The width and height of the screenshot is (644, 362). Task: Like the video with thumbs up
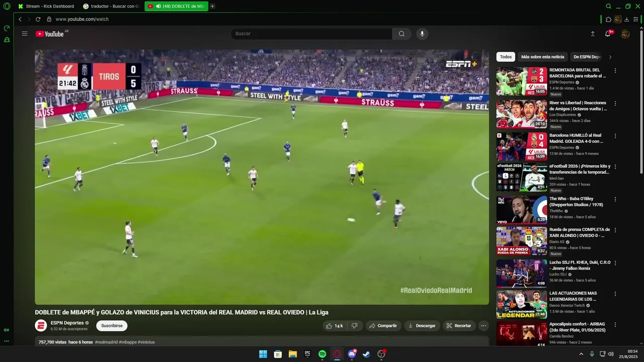click(x=335, y=326)
